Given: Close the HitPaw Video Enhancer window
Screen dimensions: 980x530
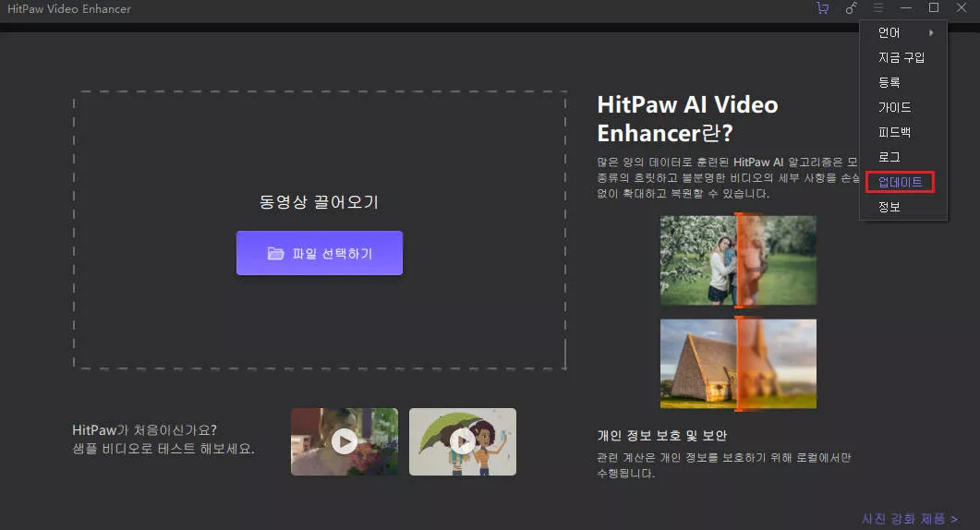Looking at the screenshot, I should (962, 7).
